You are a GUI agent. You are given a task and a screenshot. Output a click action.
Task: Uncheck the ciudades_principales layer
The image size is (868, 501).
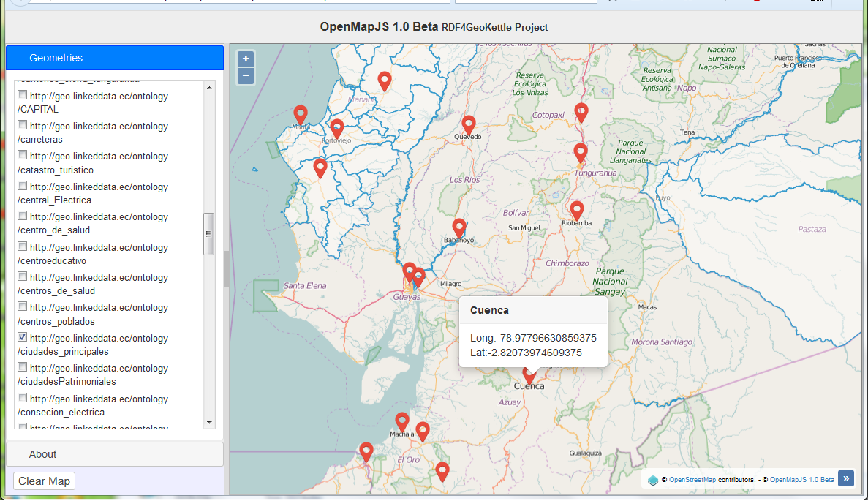coord(22,337)
